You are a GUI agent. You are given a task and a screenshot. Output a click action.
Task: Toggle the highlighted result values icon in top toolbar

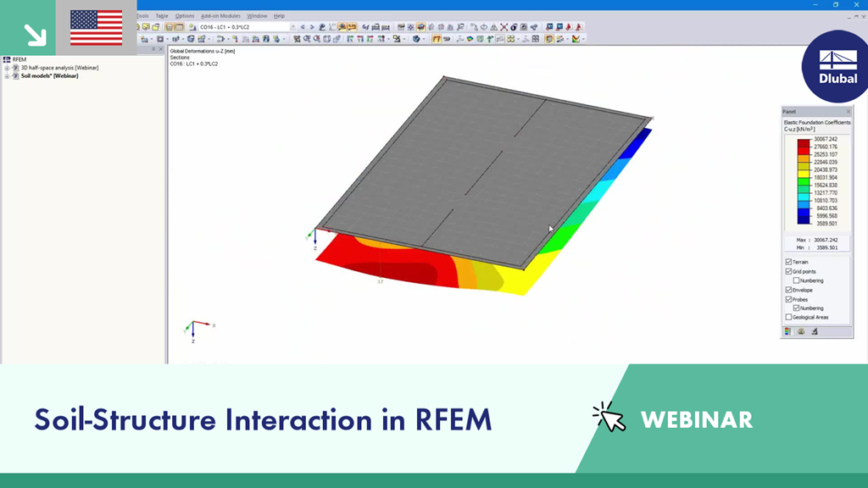[352, 26]
